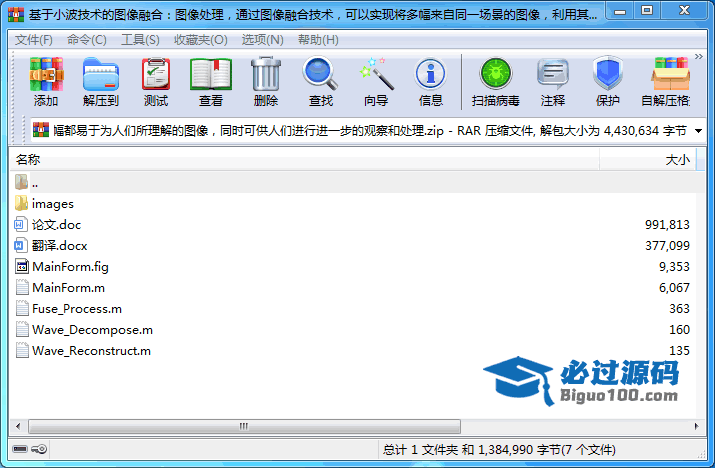Click the 翻译.docx Word document icon
The width and height of the screenshot is (715, 468).
pyautogui.click(x=21, y=245)
